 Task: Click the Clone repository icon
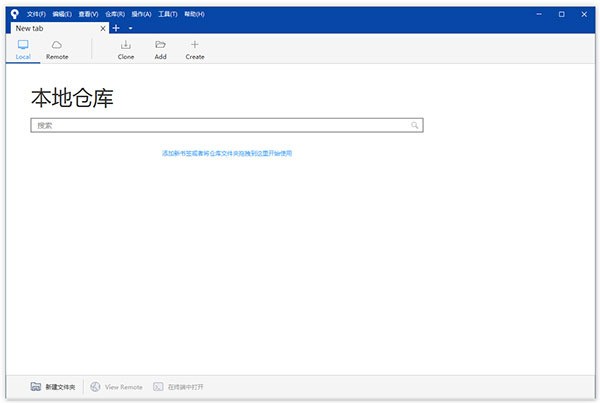pyautogui.click(x=126, y=45)
